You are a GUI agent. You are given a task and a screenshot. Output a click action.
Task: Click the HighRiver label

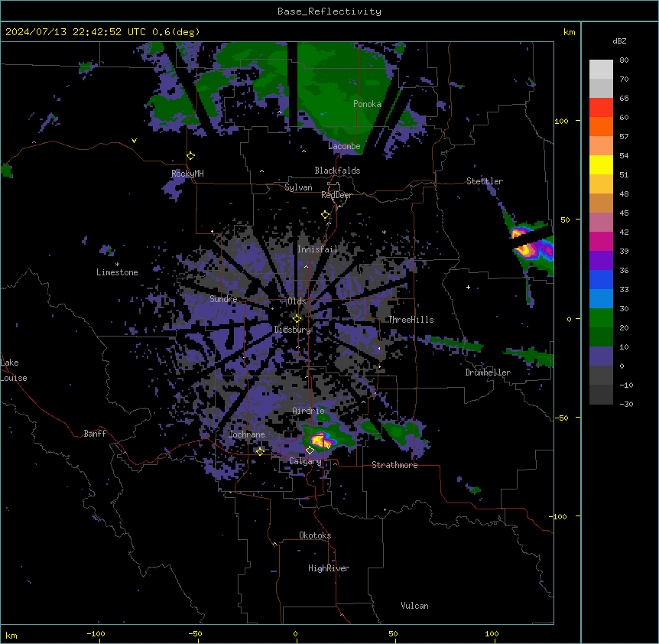click(x=329, y=568)
